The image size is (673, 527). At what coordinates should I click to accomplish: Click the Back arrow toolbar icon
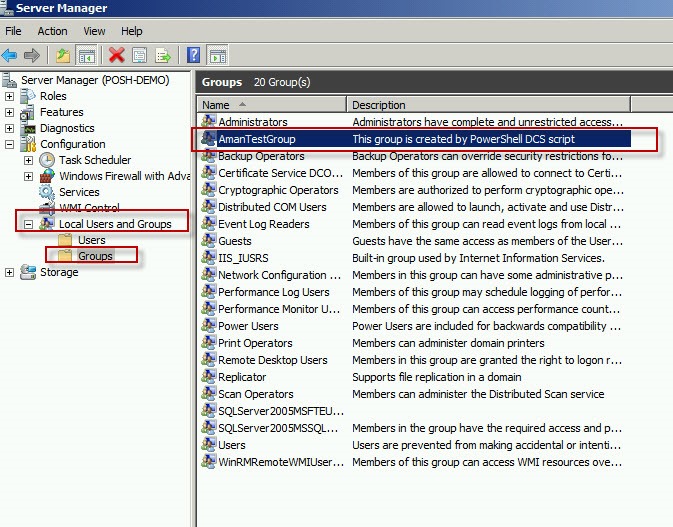pos(10,55)
